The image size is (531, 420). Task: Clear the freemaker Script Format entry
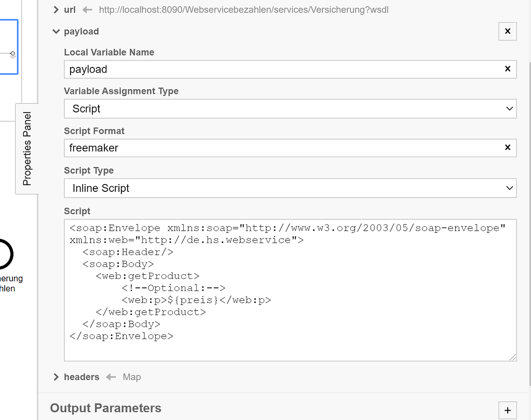click(507, 148)
